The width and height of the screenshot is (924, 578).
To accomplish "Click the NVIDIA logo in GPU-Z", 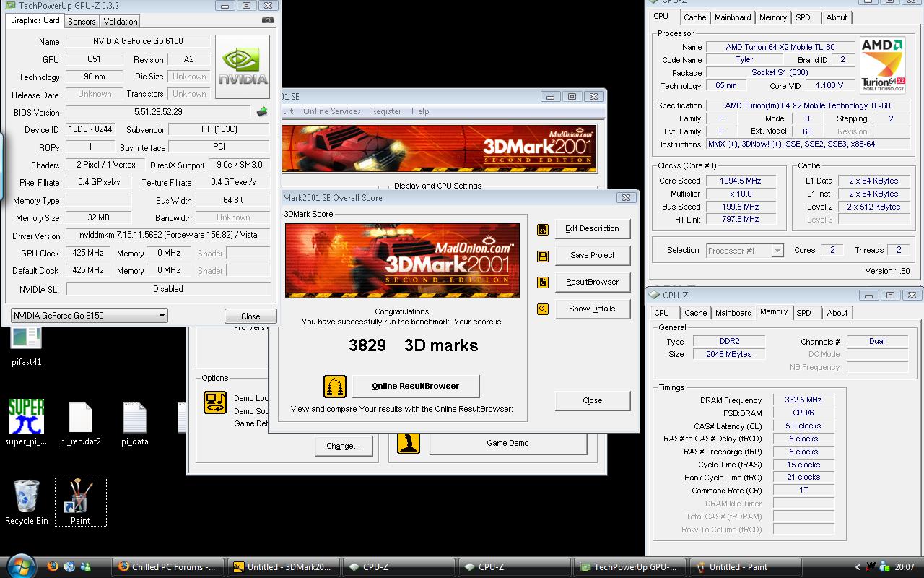I will tap(243, 67).
